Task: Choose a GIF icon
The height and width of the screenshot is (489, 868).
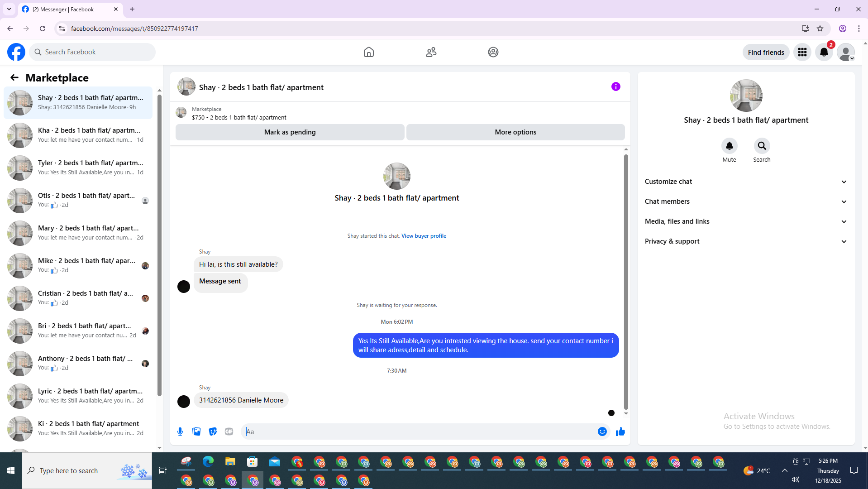Action: click(x=229, y=431)
